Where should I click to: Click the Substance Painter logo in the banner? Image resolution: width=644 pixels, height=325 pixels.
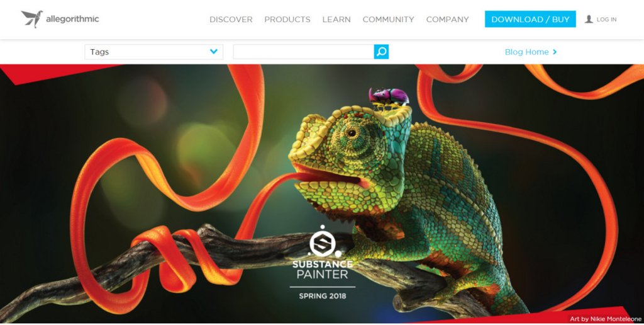323,252
